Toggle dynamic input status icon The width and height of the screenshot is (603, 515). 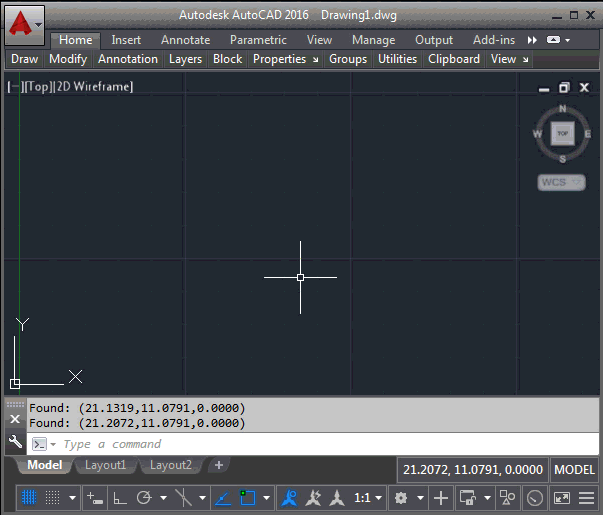pos(94,498)
